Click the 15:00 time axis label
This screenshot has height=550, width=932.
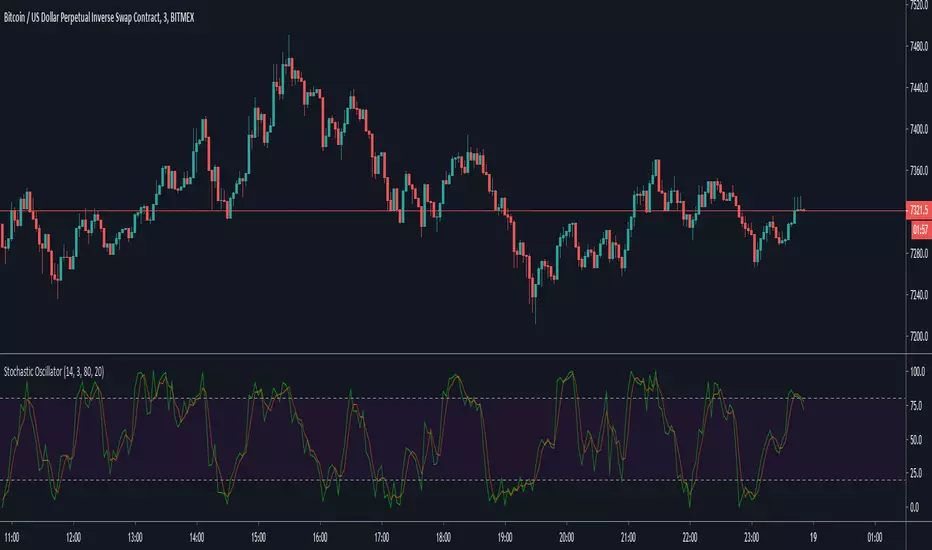tap(259, 538)
